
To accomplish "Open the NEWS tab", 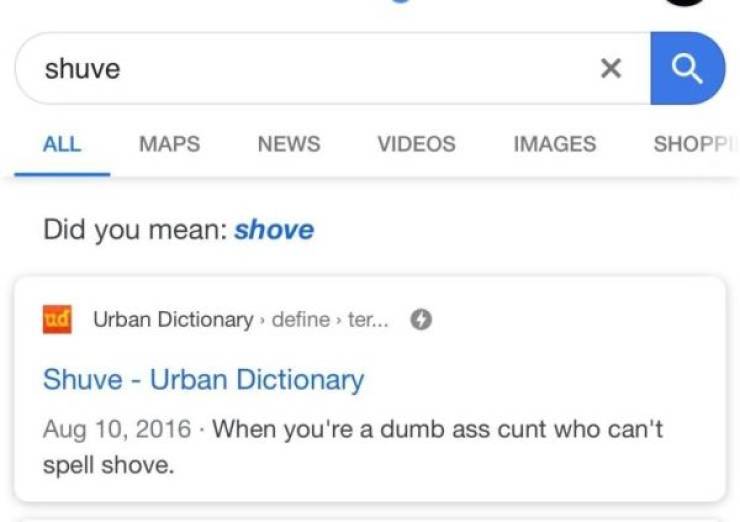I will (x=289, y=144).
